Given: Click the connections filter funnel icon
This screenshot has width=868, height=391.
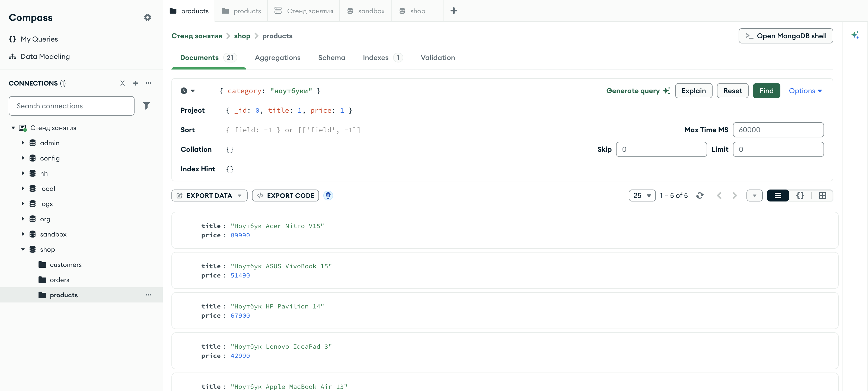Looking at the screenshot, I should tap(146, 106).
